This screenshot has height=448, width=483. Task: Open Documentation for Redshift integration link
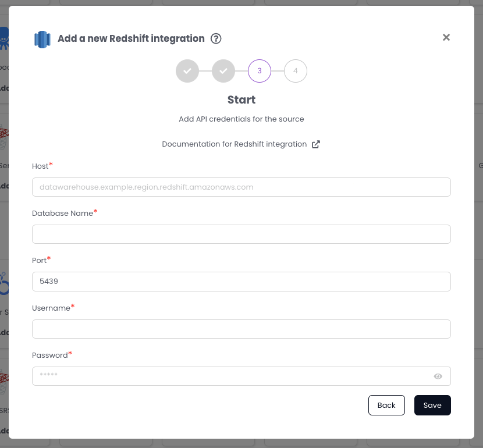pos(234,144)
